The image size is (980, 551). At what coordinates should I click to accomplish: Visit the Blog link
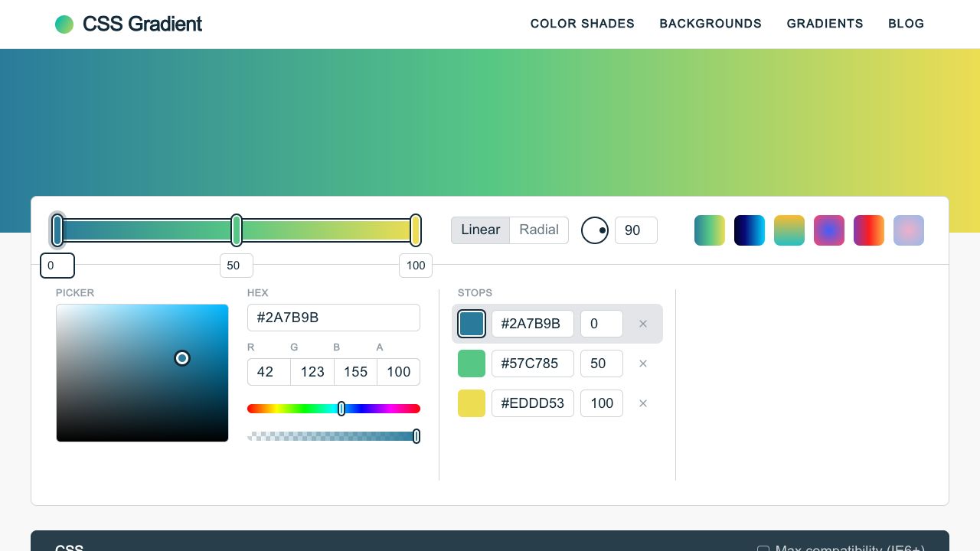click(906, 24)
